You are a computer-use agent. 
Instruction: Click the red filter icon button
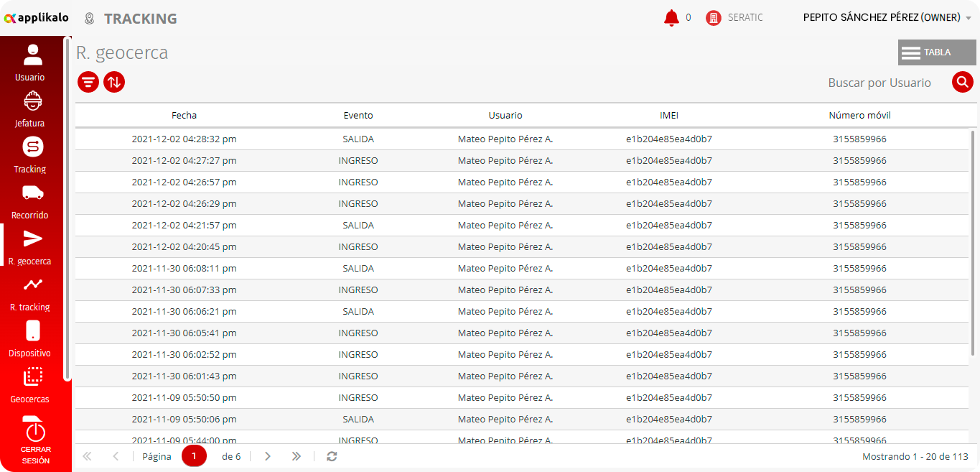88,82
